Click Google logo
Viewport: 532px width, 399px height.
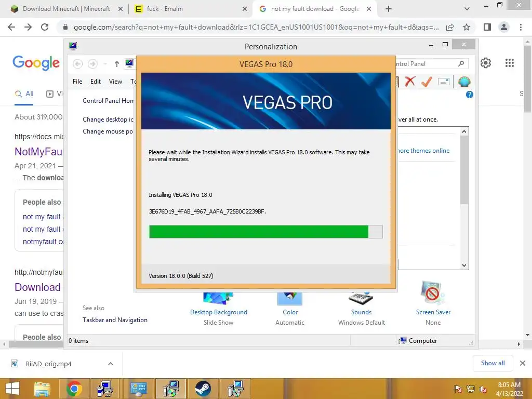(x=36, y=63)
